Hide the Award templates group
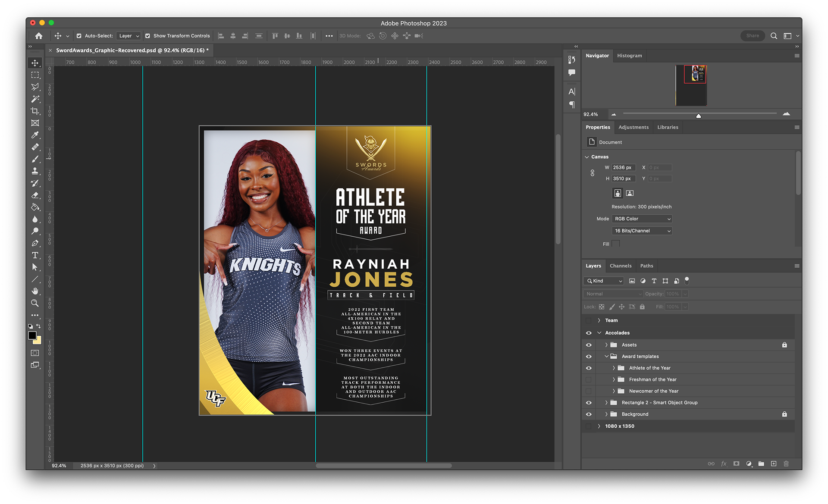828x504 pixels. (589, 357)
